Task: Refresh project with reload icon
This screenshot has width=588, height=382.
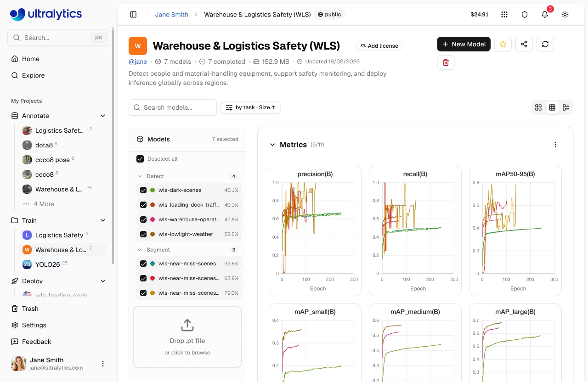Action: (x=545, y=44)
